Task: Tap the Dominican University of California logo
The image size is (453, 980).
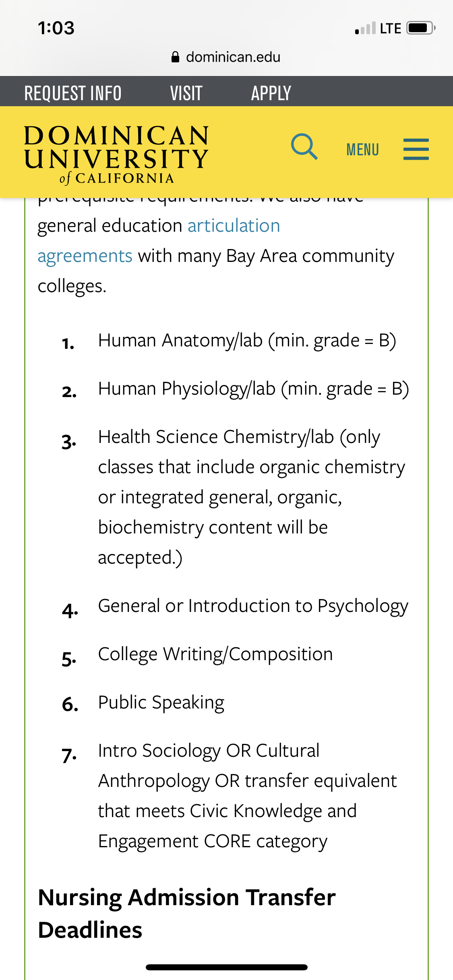Action: [116, 155]
